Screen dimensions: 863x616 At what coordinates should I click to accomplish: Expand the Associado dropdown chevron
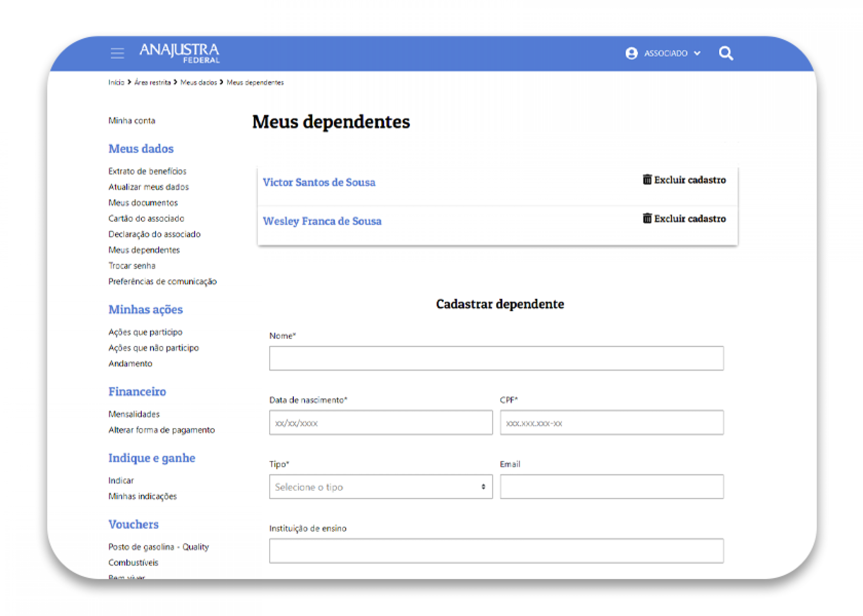[x=697, y=53]
